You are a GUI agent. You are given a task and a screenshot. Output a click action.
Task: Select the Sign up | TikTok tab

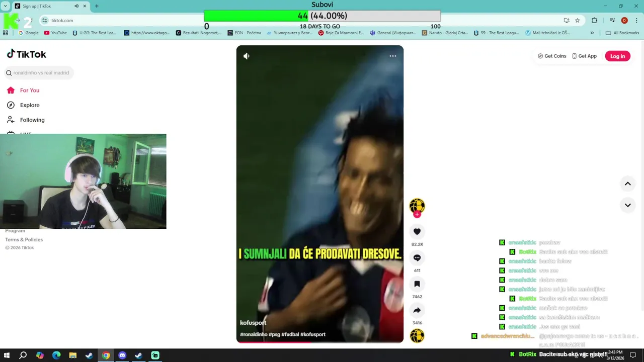[50, 6]
